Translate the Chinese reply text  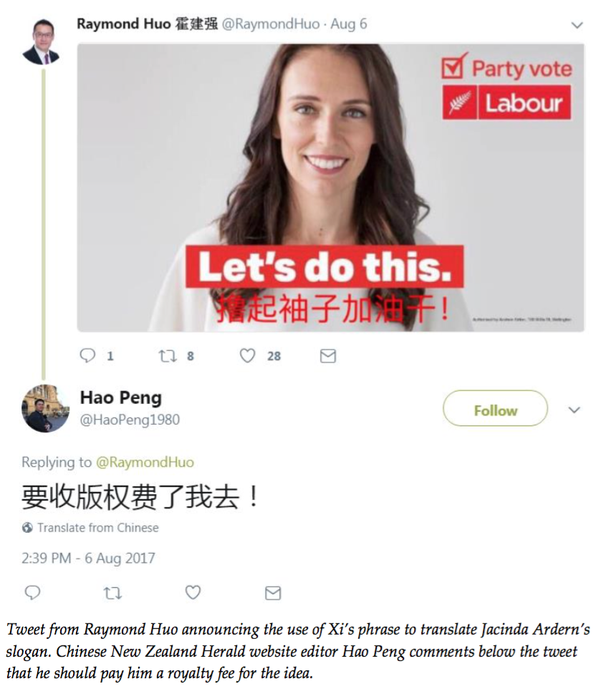98,527
